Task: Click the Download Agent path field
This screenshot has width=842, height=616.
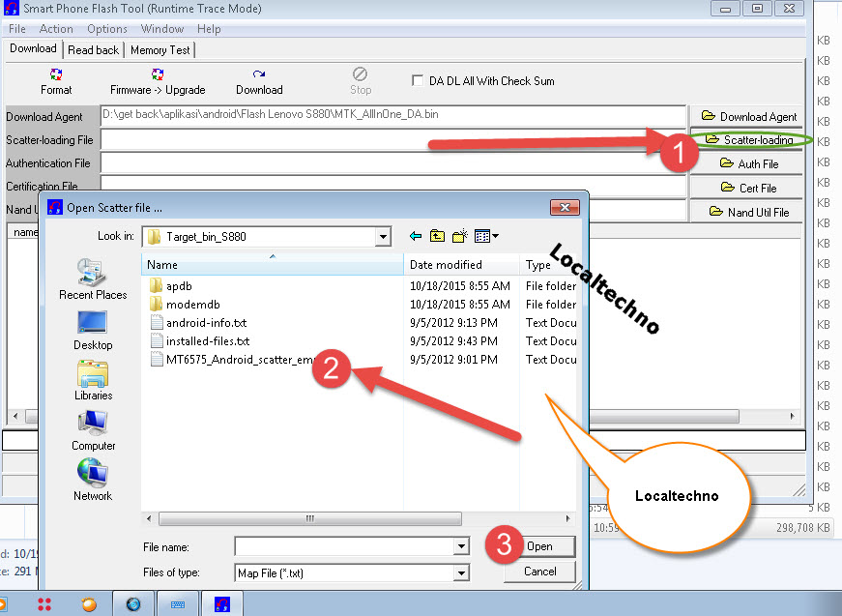Action: pos(393,116)
